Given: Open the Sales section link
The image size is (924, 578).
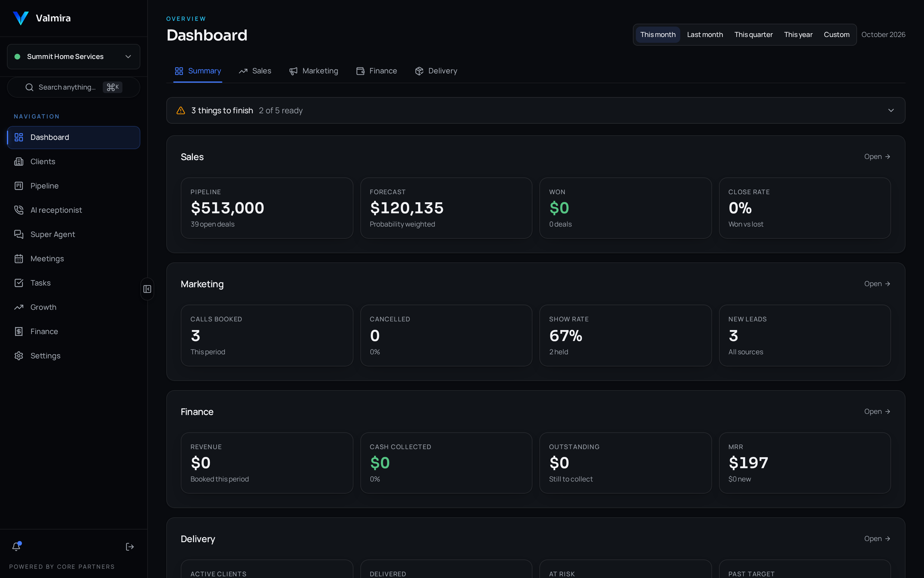Looking at the screenshot, I should tap(877, 157).
